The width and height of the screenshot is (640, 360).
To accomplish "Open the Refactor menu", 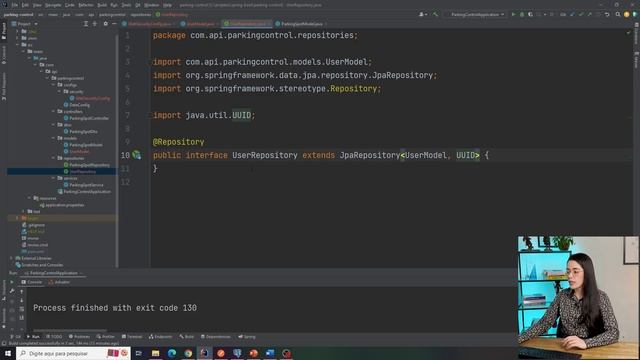I will pos(86,5).
